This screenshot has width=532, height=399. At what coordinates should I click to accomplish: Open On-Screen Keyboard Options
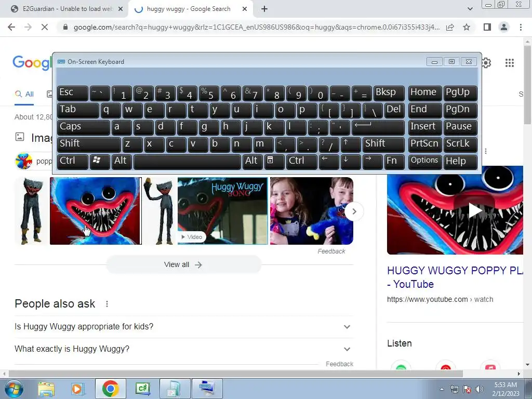[x=425, y=162]
